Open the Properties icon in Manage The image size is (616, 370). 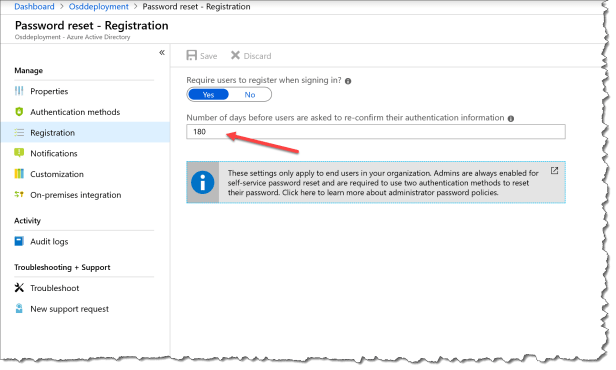point(19,91)
